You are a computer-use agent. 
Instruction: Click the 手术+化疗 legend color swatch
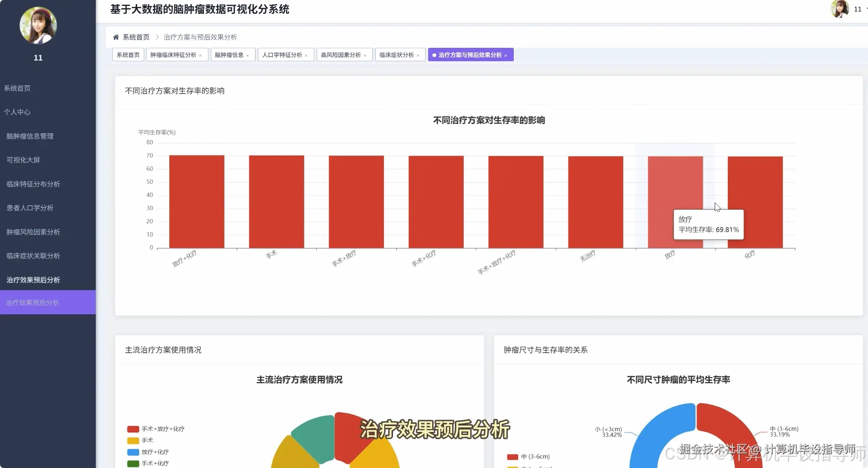pos(133,463)
